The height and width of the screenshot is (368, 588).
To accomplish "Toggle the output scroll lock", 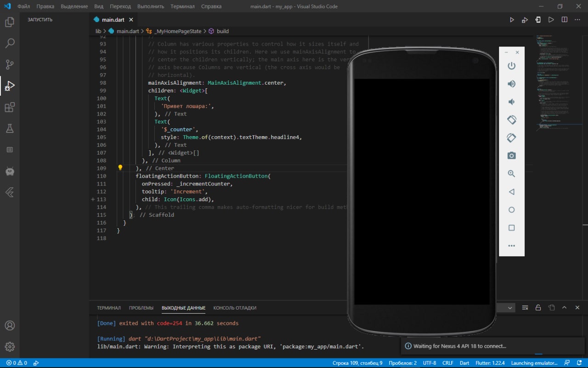I will coord(538,308).
